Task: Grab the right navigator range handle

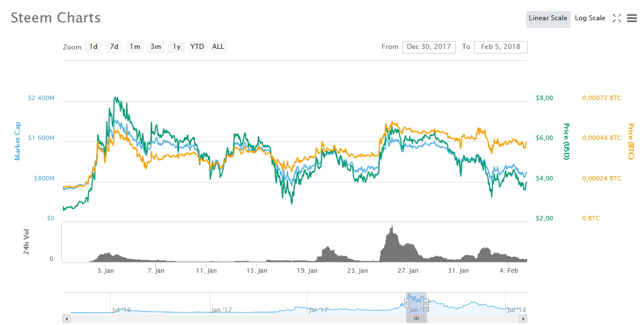Action: [426, 303]
